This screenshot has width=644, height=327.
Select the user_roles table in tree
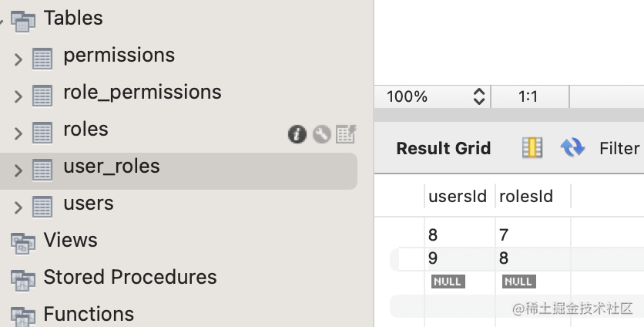coord(111,167)
